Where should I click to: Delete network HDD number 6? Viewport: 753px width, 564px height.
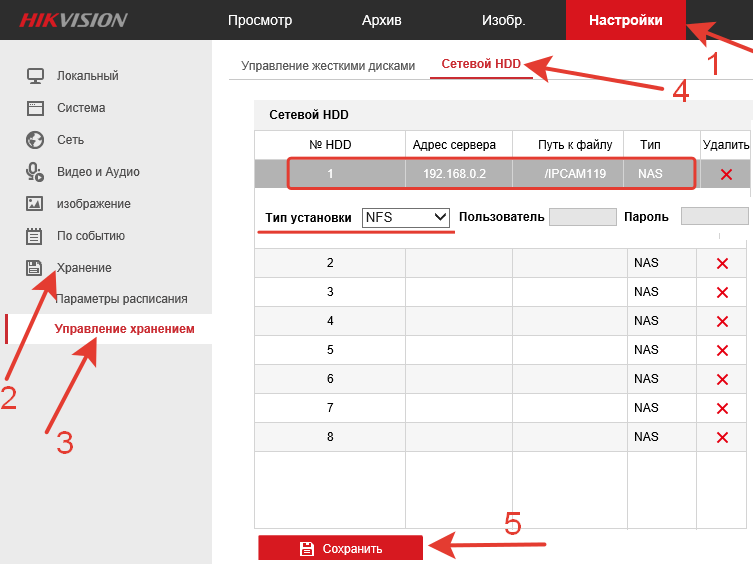click(722, 380)
